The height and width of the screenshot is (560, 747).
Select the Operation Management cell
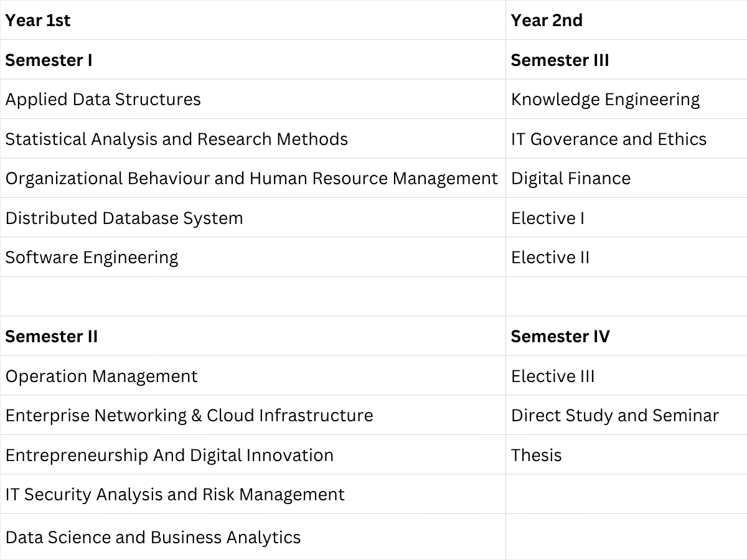tap(253, 375)
